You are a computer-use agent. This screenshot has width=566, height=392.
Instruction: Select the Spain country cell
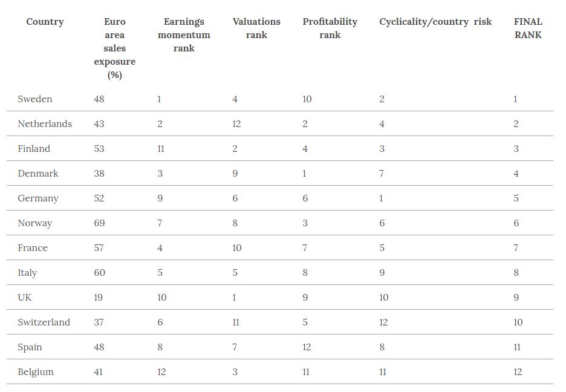[30, 347]
